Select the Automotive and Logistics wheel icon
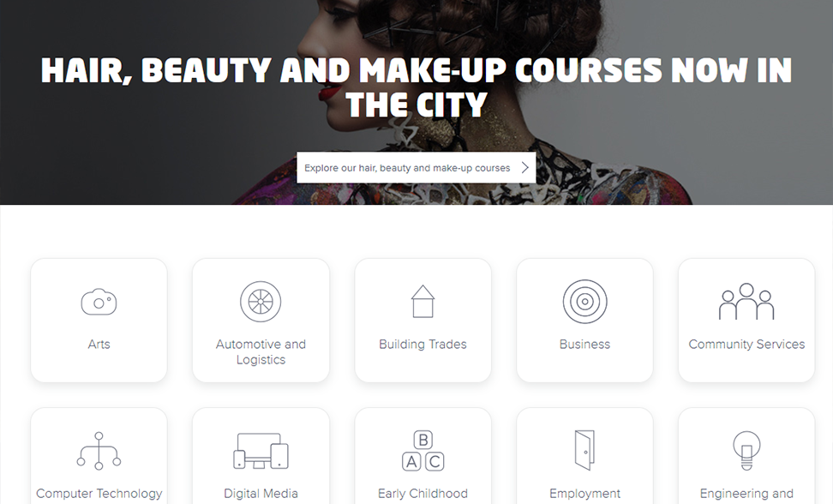 (261, 302)
